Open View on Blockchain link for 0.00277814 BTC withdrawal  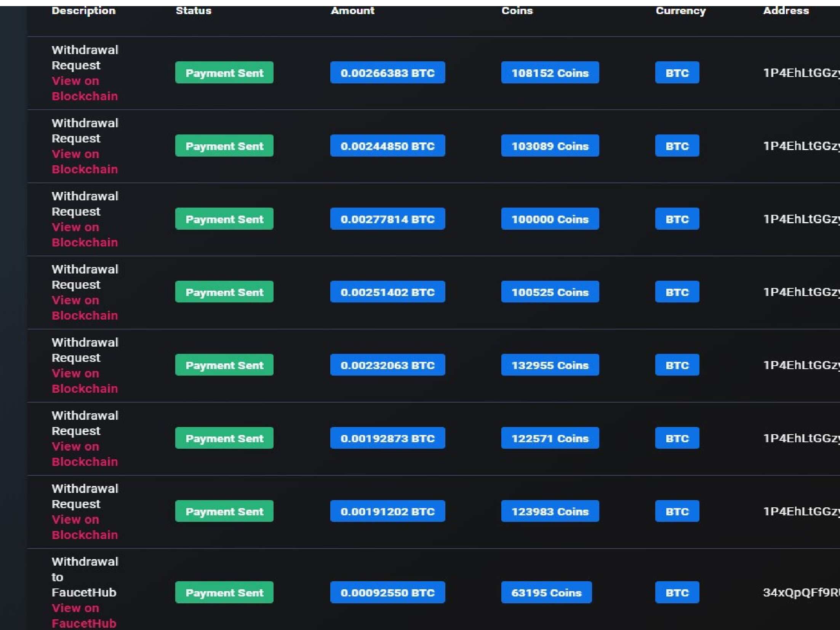(x=85, y=235)
